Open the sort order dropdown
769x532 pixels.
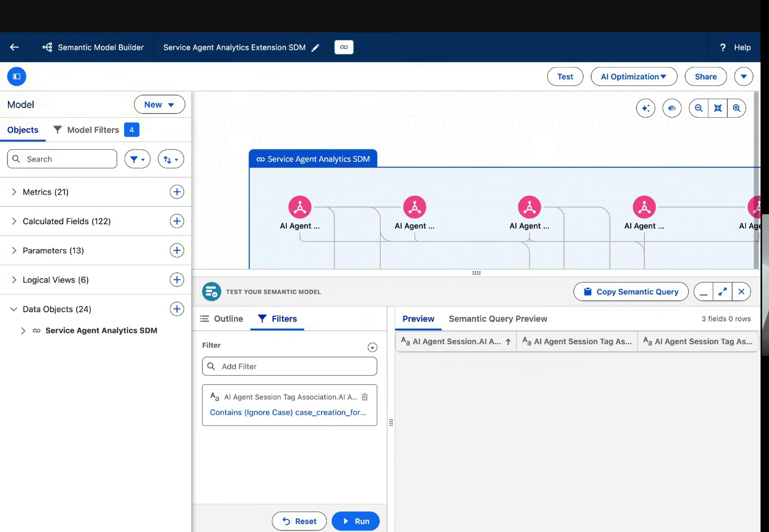171,159
